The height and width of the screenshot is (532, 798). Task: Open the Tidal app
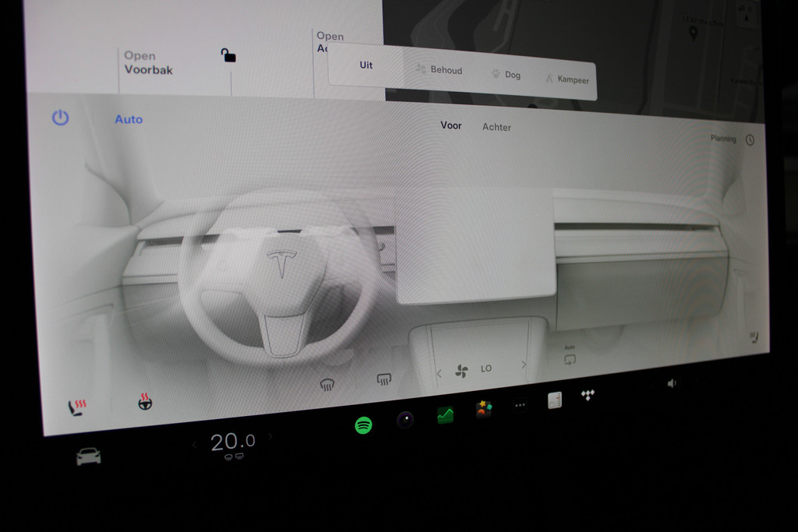click(588, 395)
